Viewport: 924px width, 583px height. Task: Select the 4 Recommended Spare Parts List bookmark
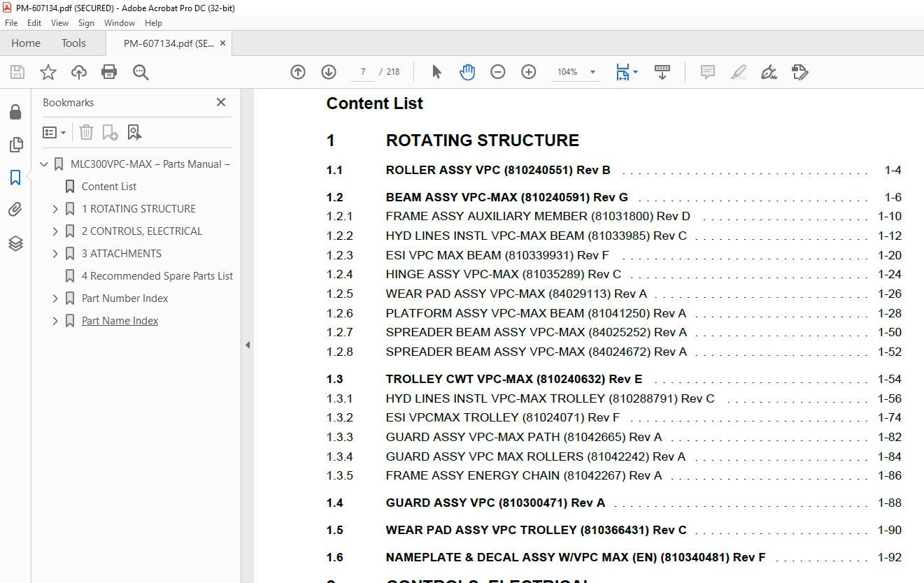pyautogui.click(x=157, y=276)
